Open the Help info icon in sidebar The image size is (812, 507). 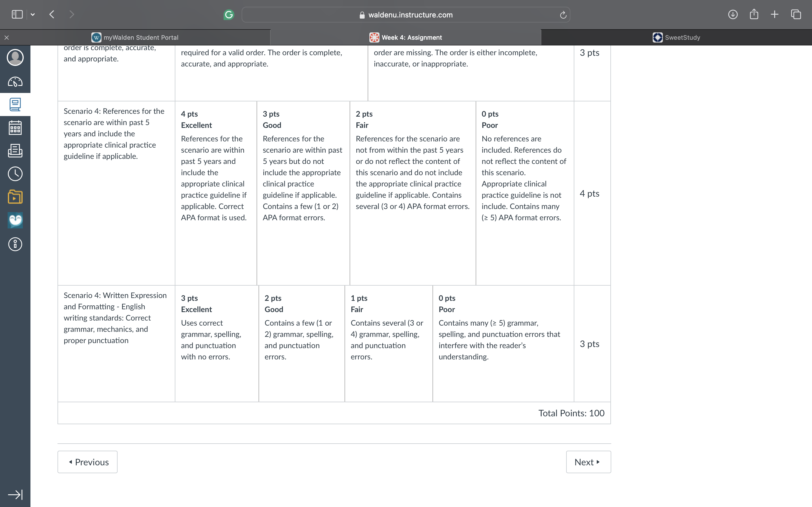[15, 244]
